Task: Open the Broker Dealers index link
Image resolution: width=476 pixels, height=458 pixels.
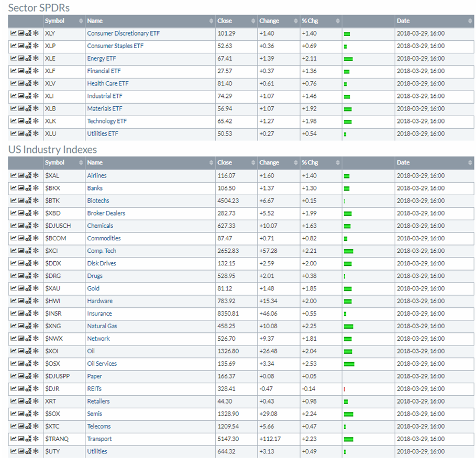Action: click(x=106, y=214)
